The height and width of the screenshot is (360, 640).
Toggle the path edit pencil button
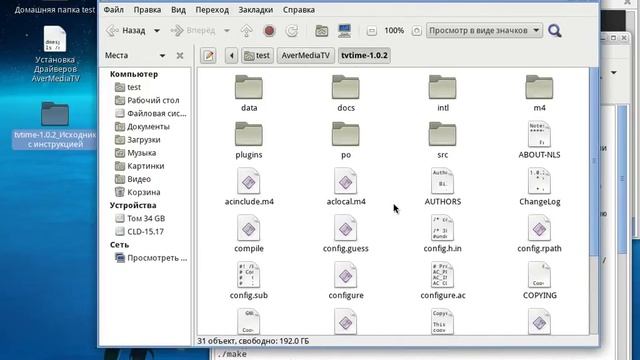[x=209, y=56]
